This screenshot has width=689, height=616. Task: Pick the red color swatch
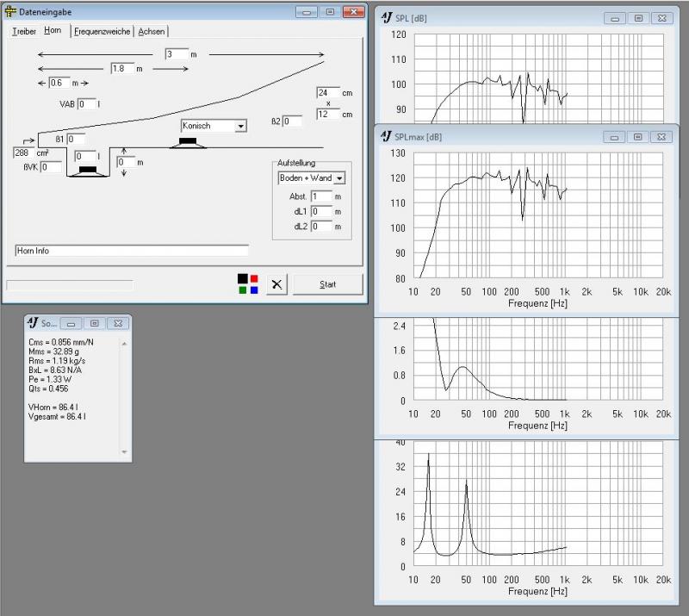pyautogui.click(x=254, y=279)
